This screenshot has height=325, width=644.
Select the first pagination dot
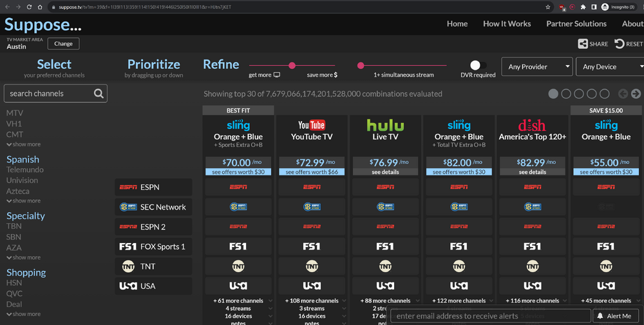pyautogui.click(x=553, y=94)
